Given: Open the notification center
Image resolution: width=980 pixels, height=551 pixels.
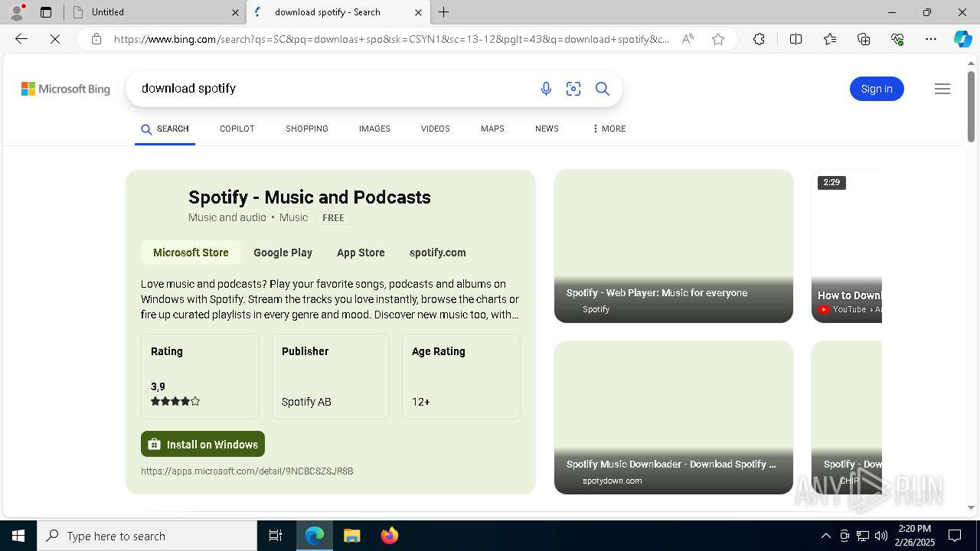Looking at the screenshot, I should click(x=955, y=536).
